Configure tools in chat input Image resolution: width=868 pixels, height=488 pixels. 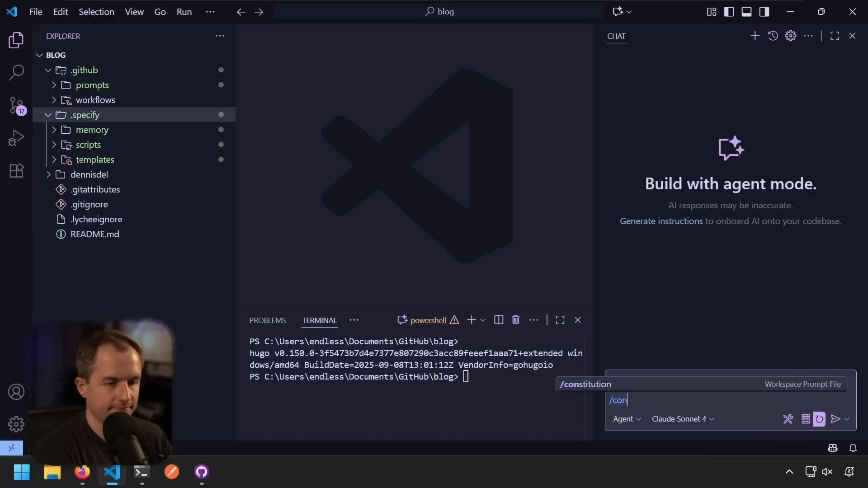click(x=788, y=419)
